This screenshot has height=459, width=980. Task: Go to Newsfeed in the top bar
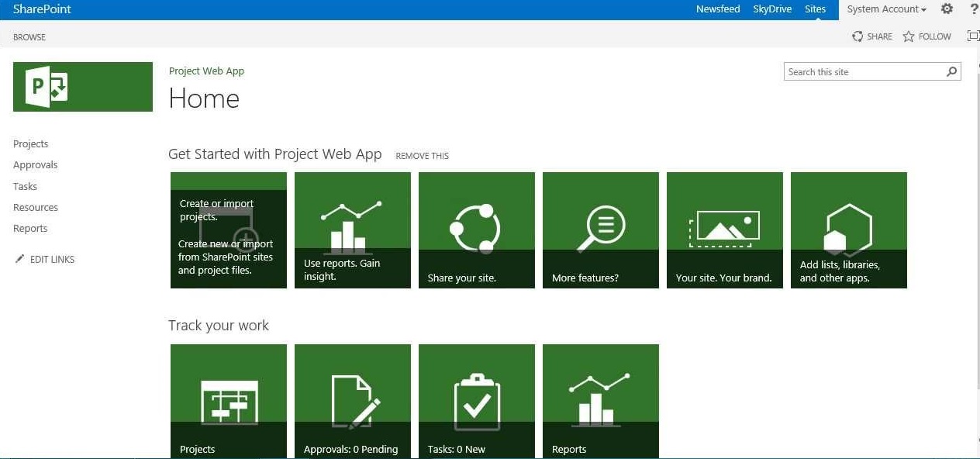pyautogui.click(x=718, y=9)
